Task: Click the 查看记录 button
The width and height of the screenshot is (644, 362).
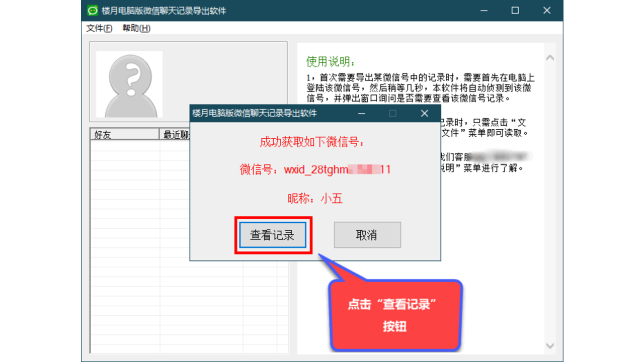Action: [x=273, y=235]
